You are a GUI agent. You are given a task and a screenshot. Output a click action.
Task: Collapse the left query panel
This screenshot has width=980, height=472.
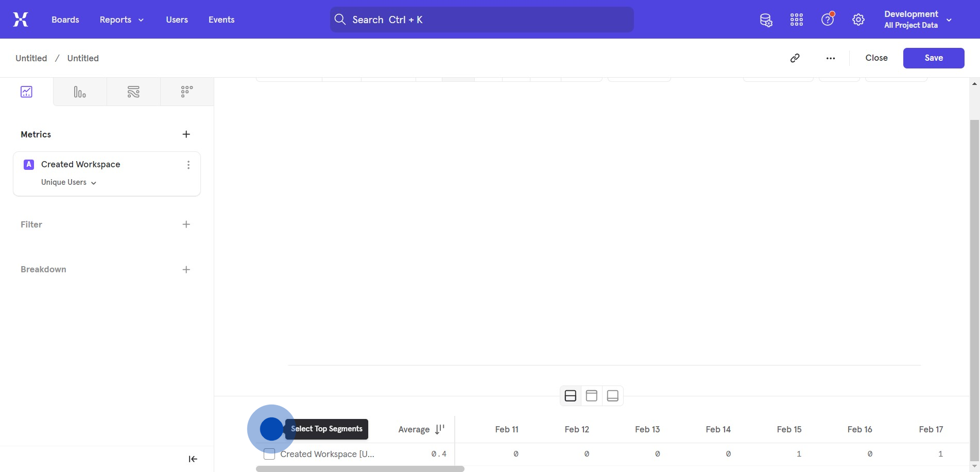[193, 459]
